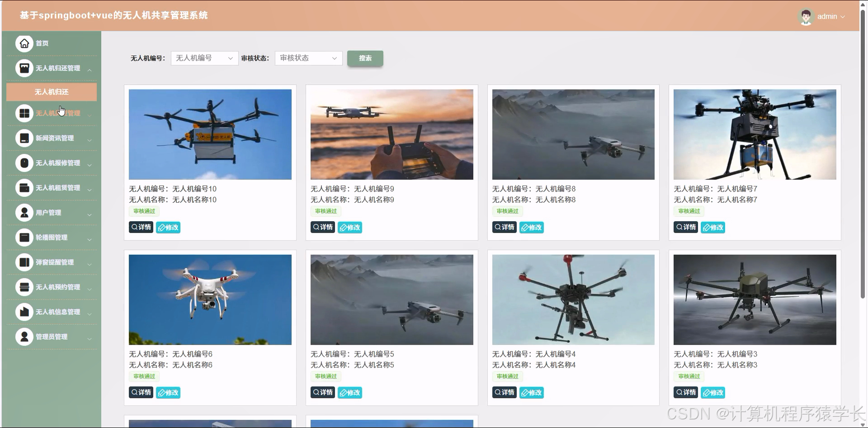Click the 新闻资讯管理 sidebar icon
Image resolution: width=868 pixels, height=428 pixels.
[x=24, y=138]
